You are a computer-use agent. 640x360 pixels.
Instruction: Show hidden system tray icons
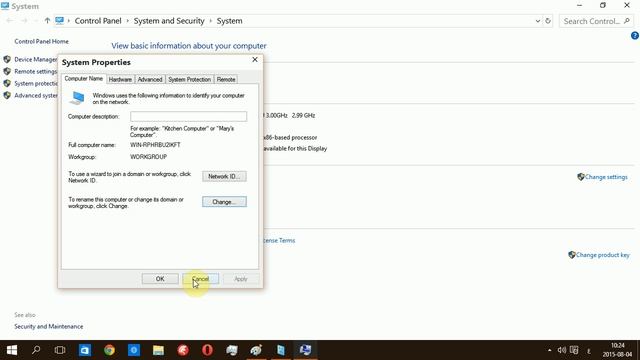click(x=549, y=350)
